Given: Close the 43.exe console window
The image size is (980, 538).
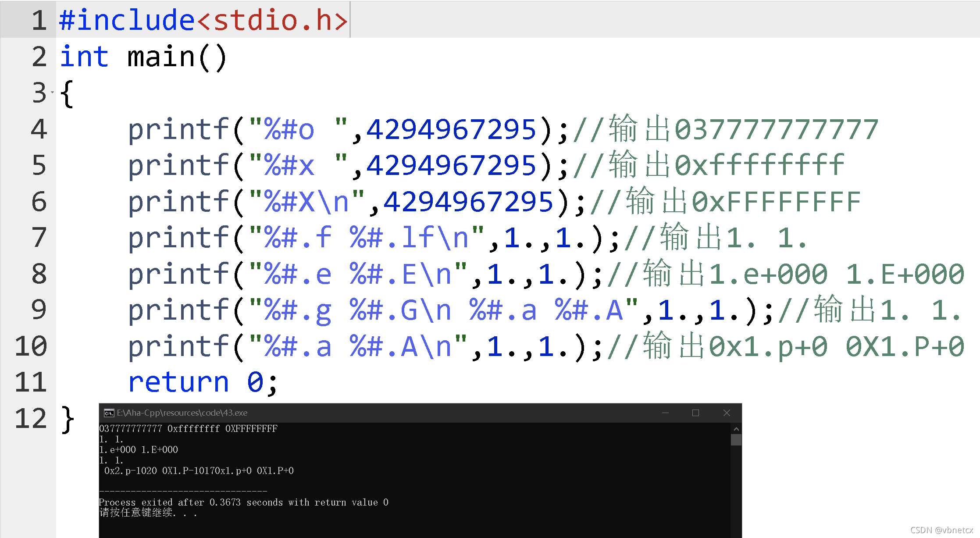Looking at the screenshot, I should pyautogui.click(x=727, y=413).
